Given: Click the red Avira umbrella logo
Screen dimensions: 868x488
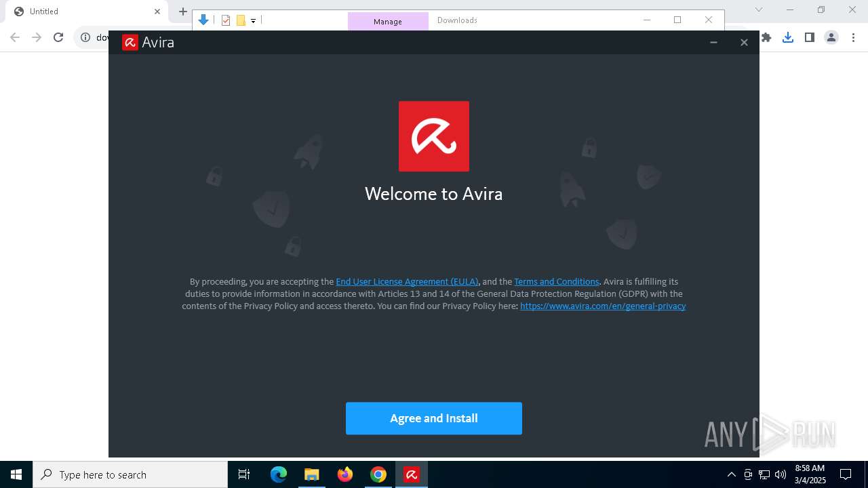Looking at the screenshot, I should [434, 136].
